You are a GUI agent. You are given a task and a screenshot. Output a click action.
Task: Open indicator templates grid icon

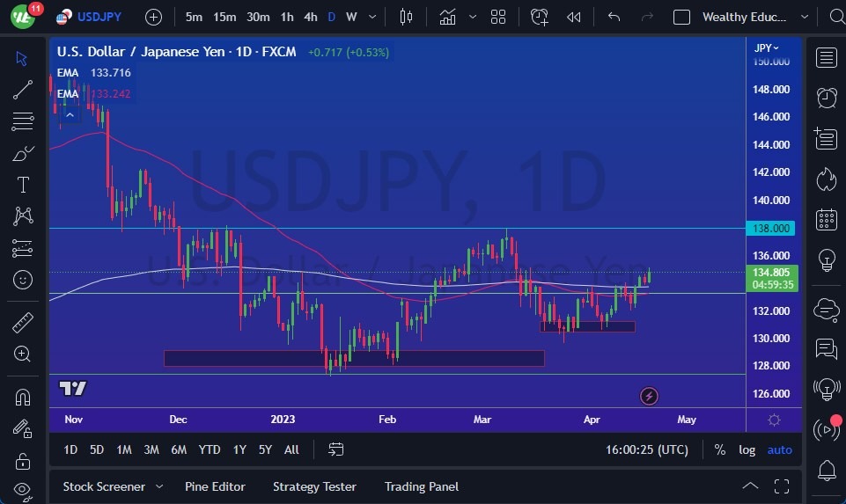[x=498, y=18]
